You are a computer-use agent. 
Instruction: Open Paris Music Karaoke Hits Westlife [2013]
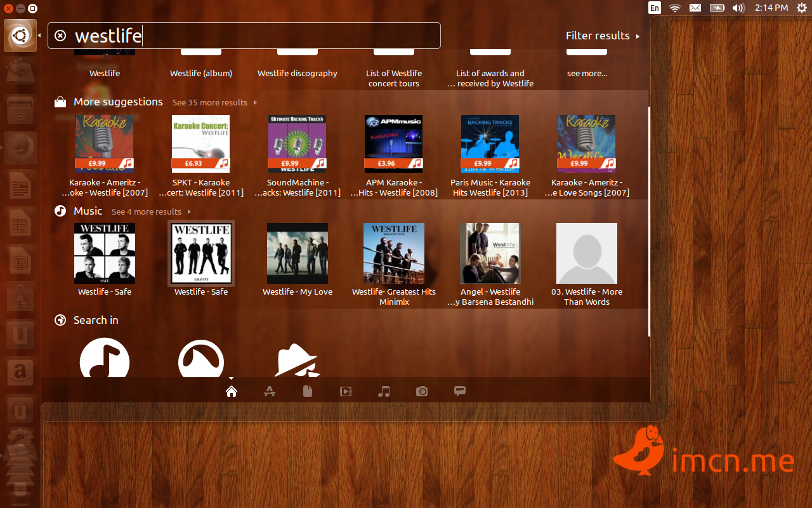tap(490, 156)
